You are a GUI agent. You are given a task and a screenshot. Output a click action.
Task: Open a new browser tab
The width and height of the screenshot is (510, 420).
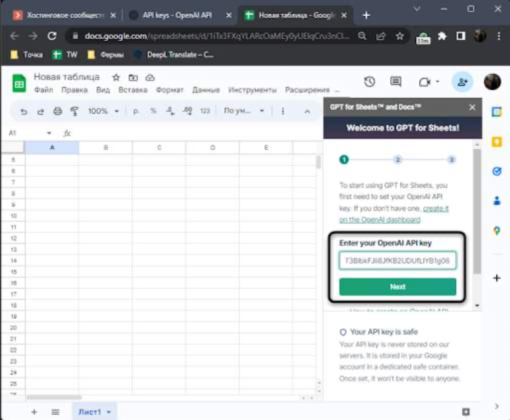pos(366,15)
